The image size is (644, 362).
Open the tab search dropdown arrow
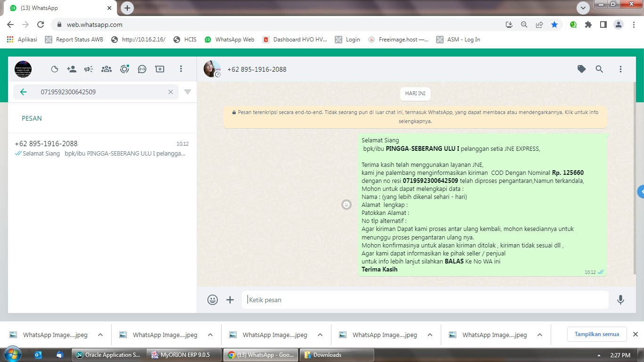[x=583, y=8]
